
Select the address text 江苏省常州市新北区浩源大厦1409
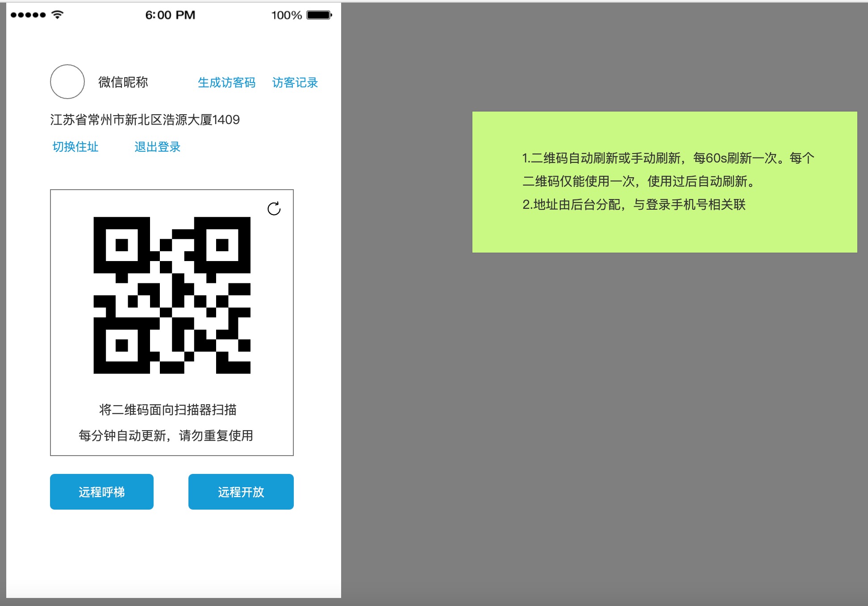click(x=145, y=120)
